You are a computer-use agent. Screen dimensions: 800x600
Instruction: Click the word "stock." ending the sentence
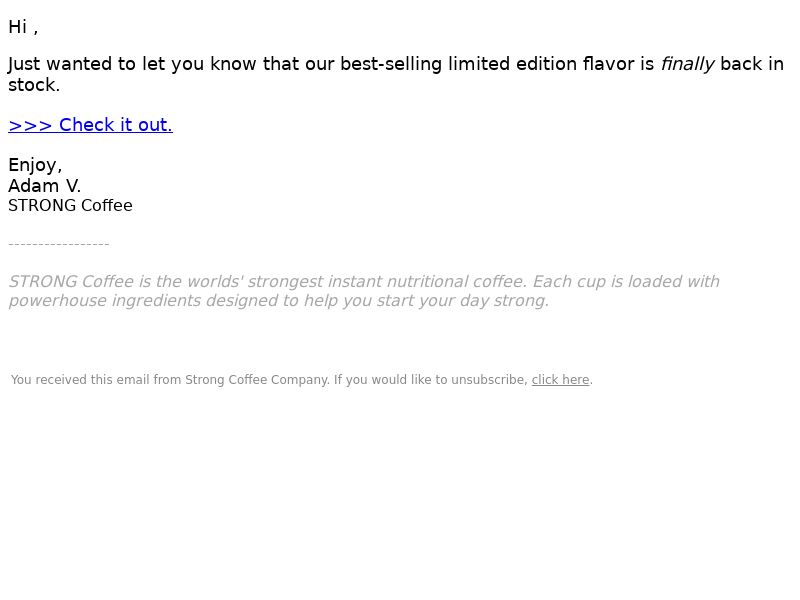point(34,85)
